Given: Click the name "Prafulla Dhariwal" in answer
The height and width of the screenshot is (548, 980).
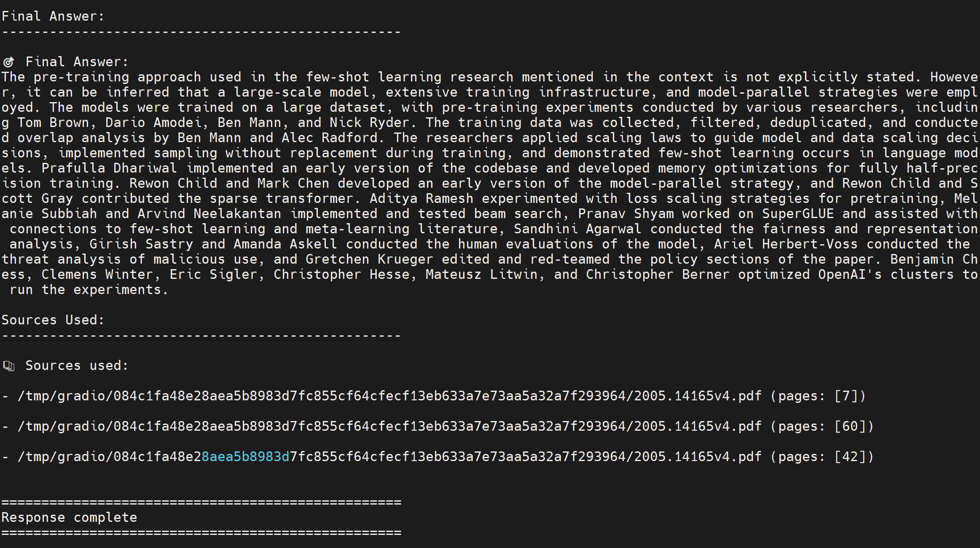Looking at the screenshot, I should [109, 168].
